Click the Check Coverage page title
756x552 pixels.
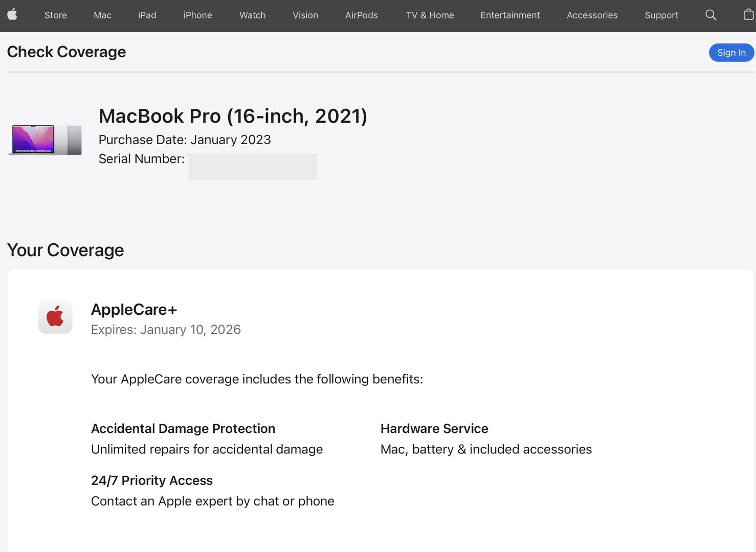[x=66, y=52]
